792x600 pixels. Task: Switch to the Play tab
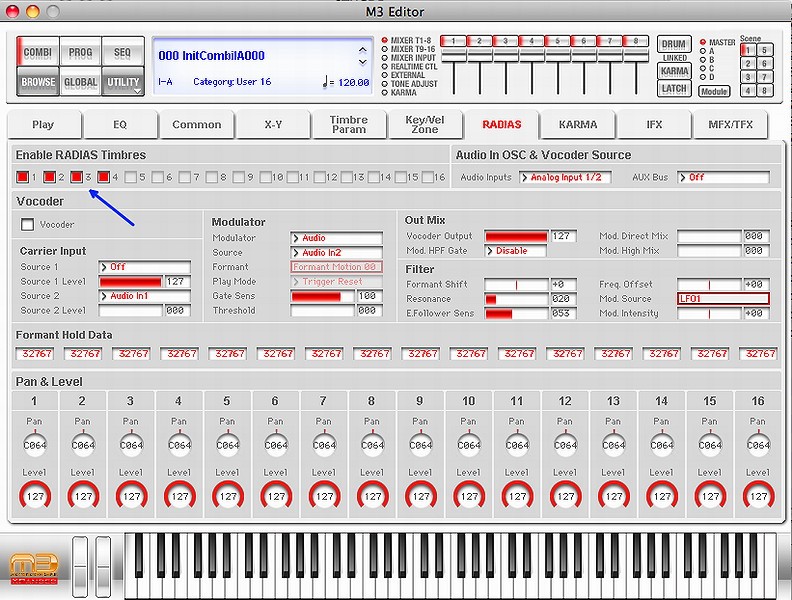pos(43,124)
